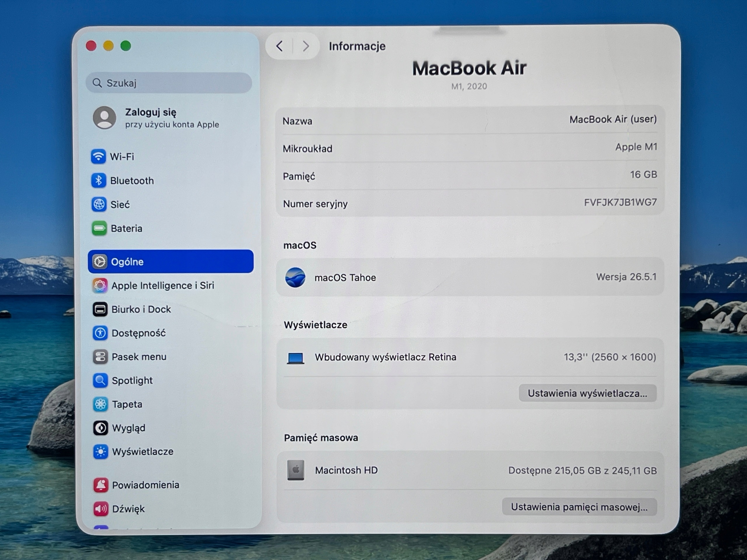Select Sieć in the sidebar
This screenshot has height=560, width=747.
[x=170, y=204]
